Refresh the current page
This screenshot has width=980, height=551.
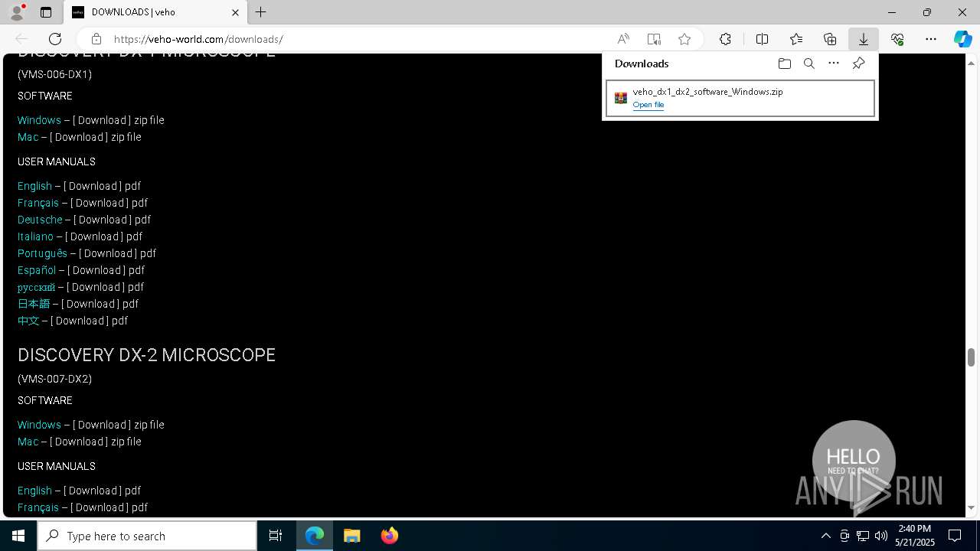(55, 39)
